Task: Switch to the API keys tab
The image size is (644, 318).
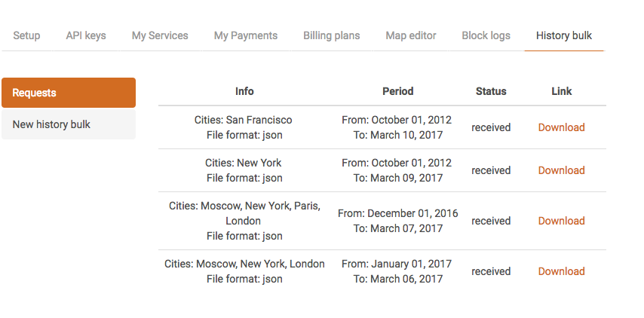Action: [86, 35]
